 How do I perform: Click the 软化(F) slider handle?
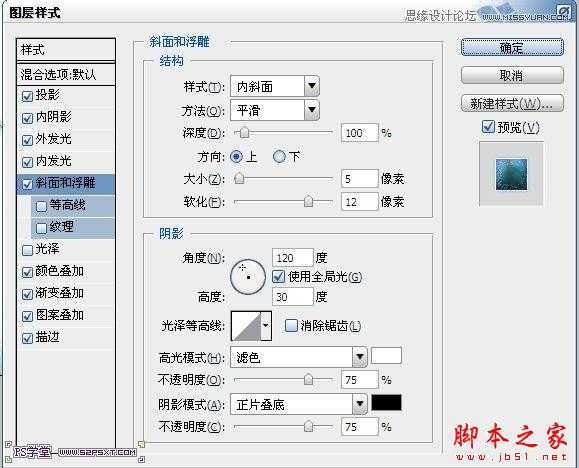click(308, 201)
